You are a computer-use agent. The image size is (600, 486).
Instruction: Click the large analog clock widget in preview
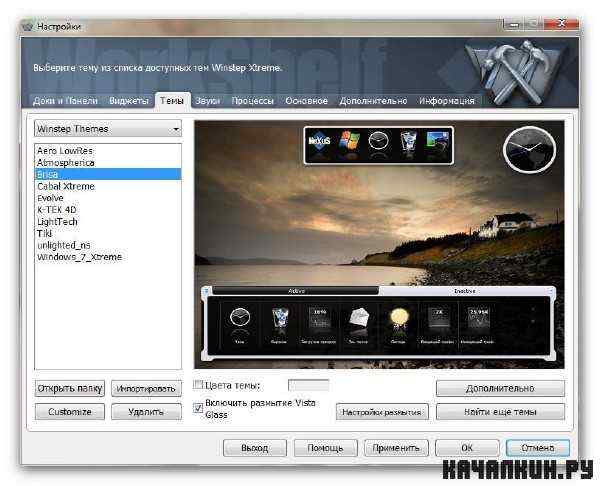(529, 150)
